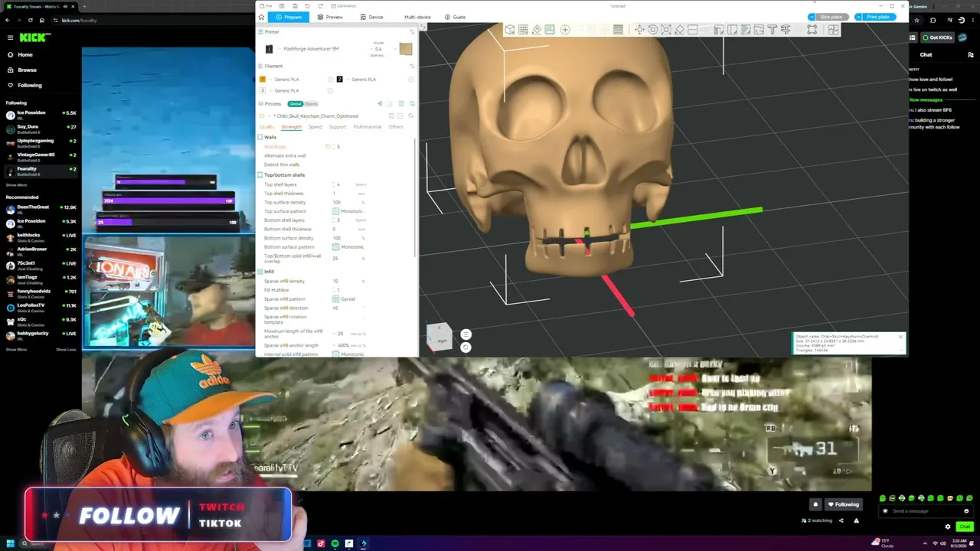Viewport: 980px width, 551px height.
Task: Toggle the Top/bottom shells section checkbox
Action: point(260,175)
